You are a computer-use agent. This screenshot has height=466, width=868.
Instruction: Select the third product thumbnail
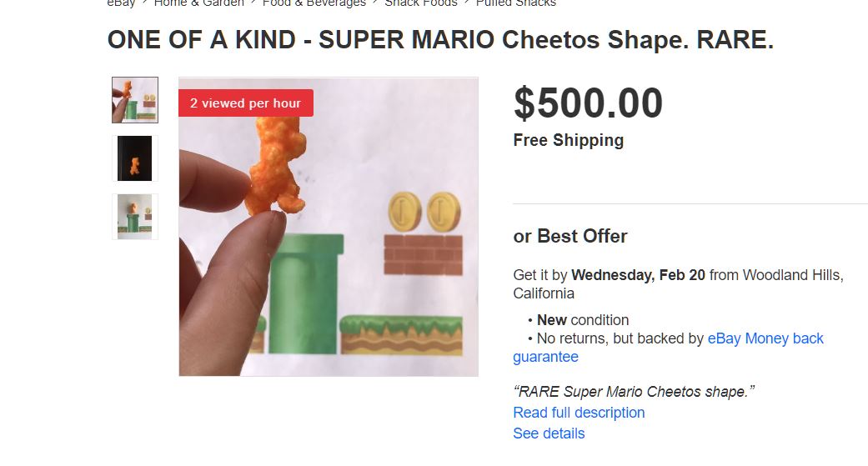[x=135, y=217]
